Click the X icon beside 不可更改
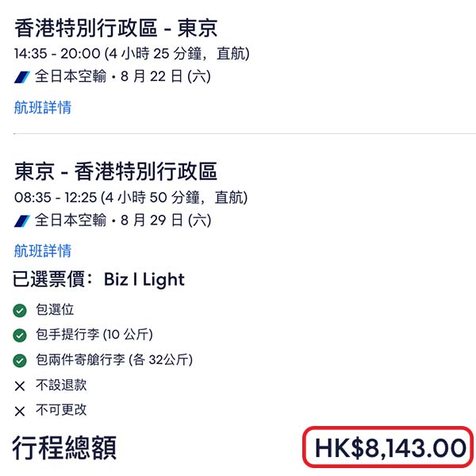 tap(21, 411)
